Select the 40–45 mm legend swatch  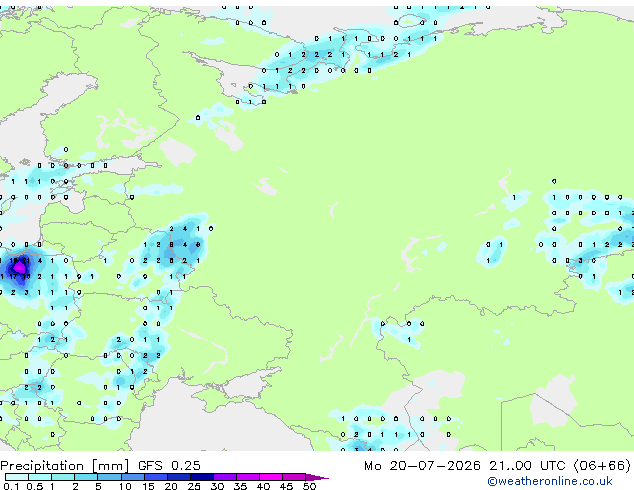271,477
